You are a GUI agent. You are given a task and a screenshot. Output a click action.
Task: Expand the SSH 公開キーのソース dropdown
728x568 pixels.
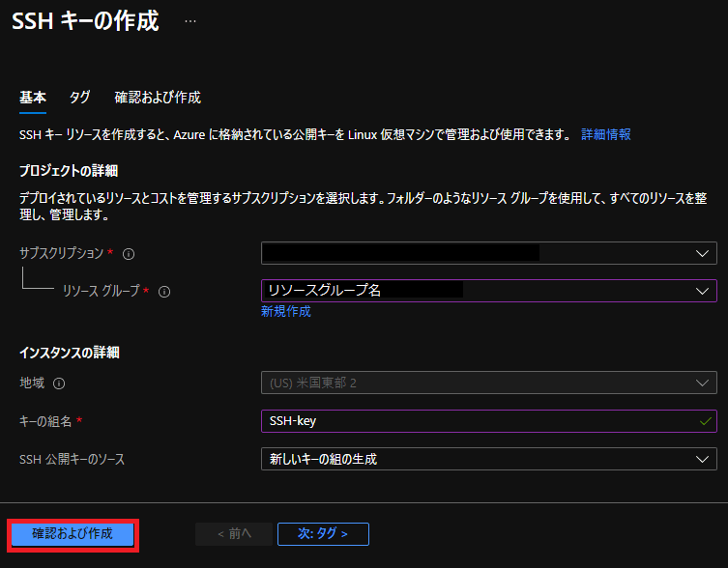pyautogui.click(x=488, y=459)
